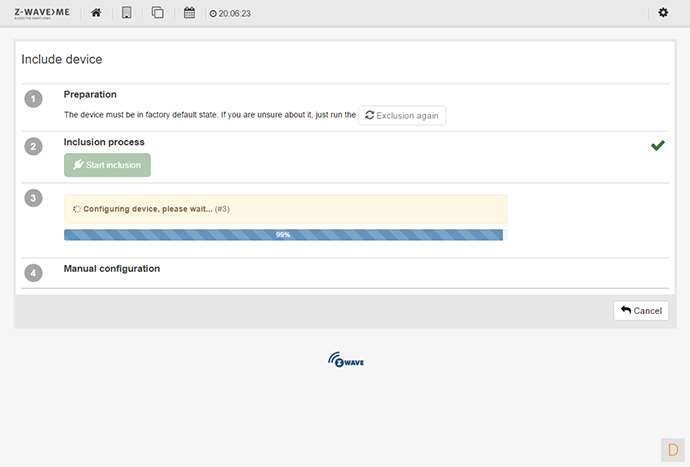Viewport: 690px width, 467px height.
Task: Open the rooms tablet icon
Action: pyautogui.click(x=126, y=13)
